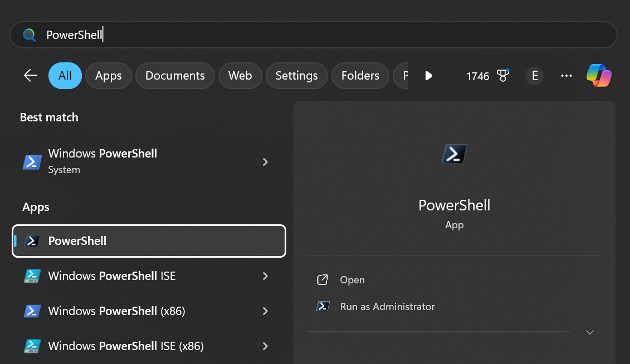Open PowerShell from the preview pane
Viewport: 630px width, 364px height.
(x=353, y=280)
